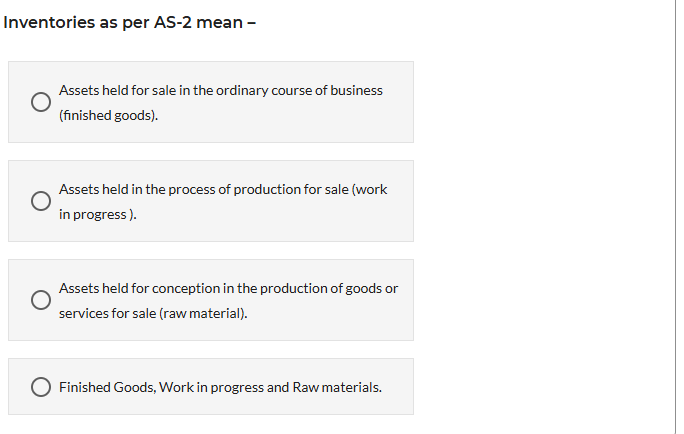
Task: Choose the raw material option radio button
Action: click(40, 300)
